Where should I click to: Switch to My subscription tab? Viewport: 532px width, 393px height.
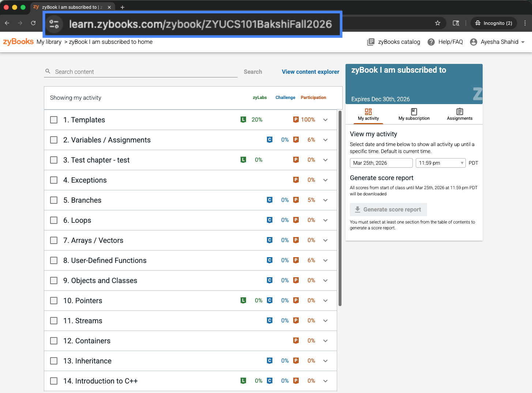click(x=414, y=114)
